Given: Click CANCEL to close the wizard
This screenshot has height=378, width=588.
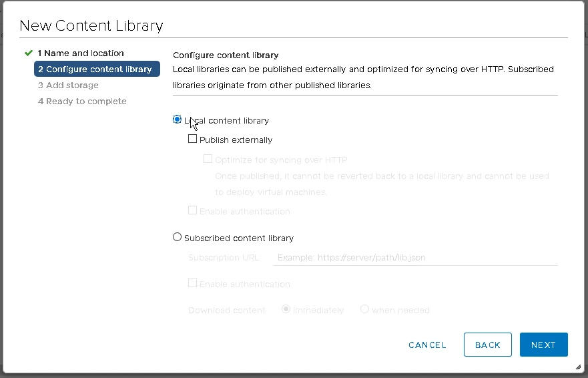Looking at the screenshot, I should pyautogui.click(x=427, y=345).
